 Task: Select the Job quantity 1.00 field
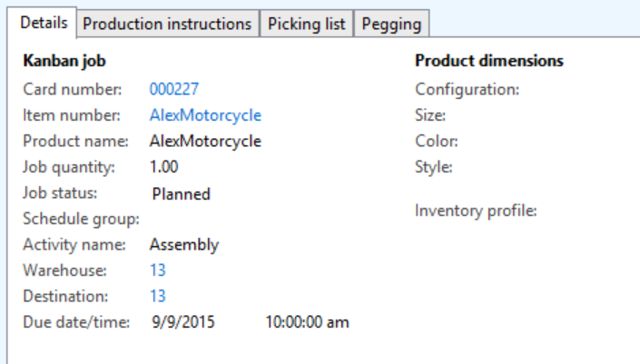tap(164, 167)
